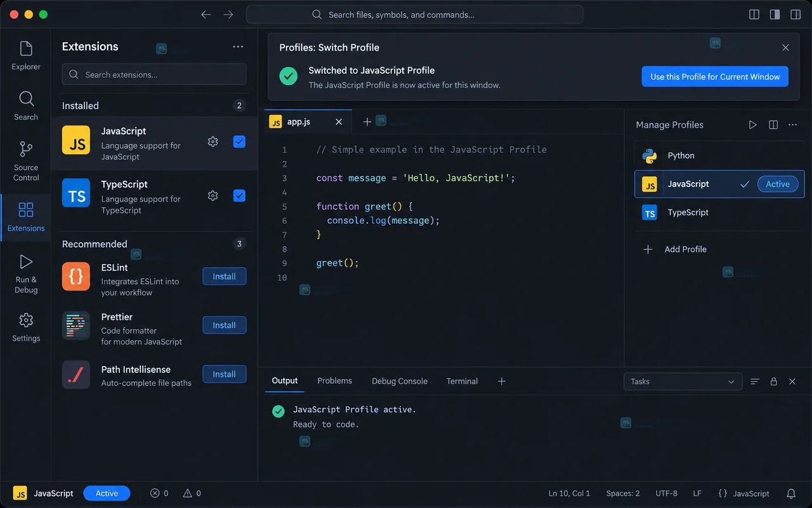Click the Active badge in status bar
The image size is (812, 508).
pyautogui.click(x=107, y=493)
